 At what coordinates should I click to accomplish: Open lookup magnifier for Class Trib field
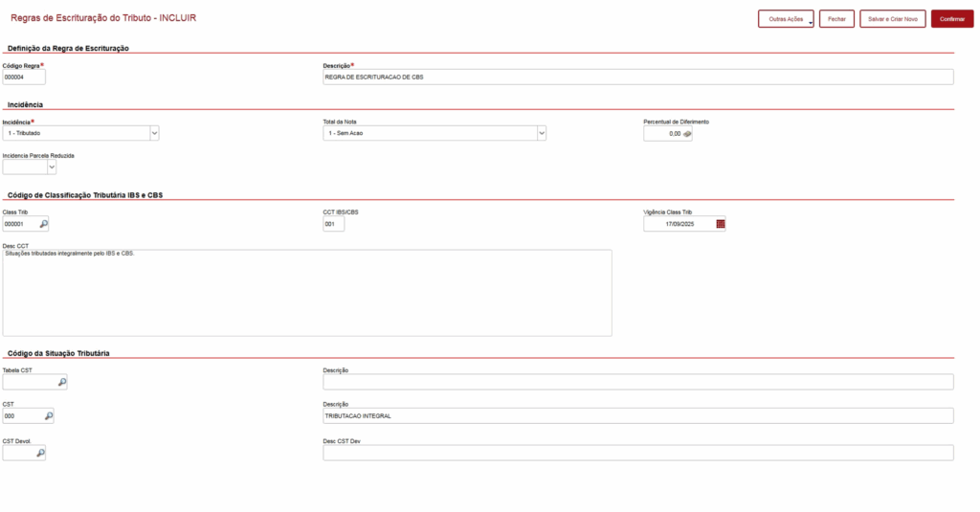point(44,224)
